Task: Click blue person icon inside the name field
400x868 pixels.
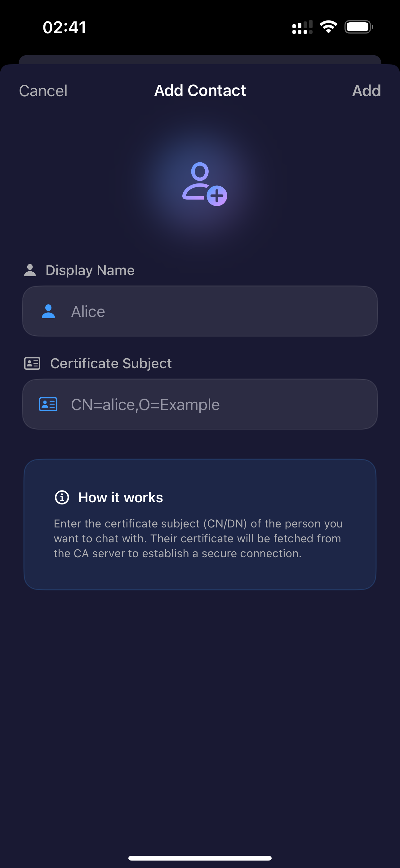Action: (48, 311)
